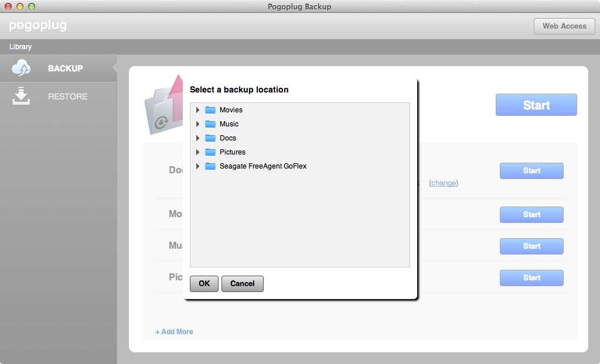
Task: Cancel the backup location dialog
Action: point(242,284)
